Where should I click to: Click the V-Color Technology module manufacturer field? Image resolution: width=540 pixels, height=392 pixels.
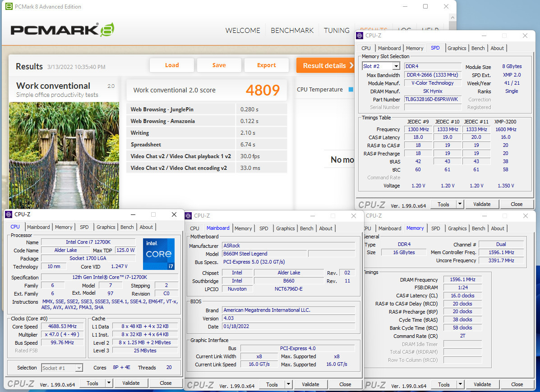[x=433, y=83]
